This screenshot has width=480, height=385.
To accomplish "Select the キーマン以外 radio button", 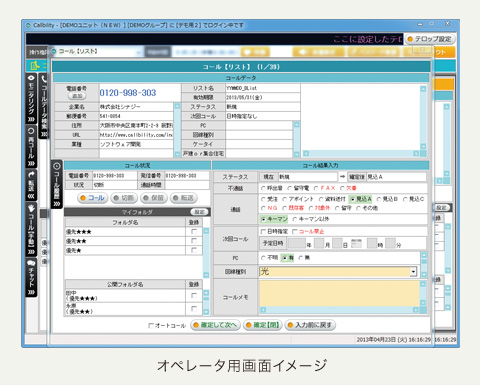I will [x=294, y=219].
